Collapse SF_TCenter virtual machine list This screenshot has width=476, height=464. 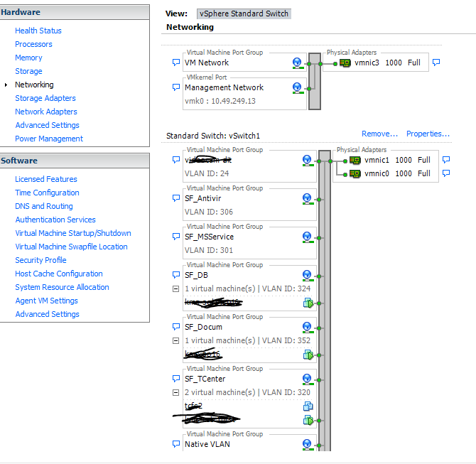pos(175,393)
